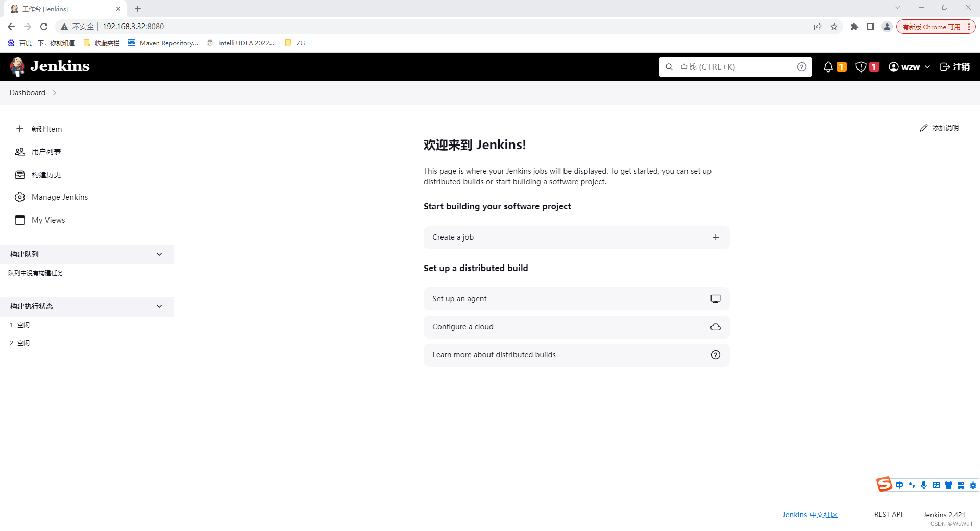The image size is (980, 531).
Task: Click executor row 2 空闲
Action: pyautogui.click(x=87, y=343)
